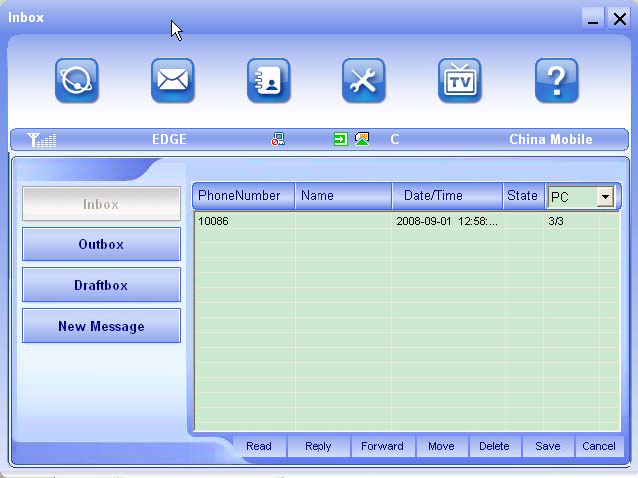This screenshot has height=478, width=638.
Task: Click the green arrow status icon
Action: [x=341, y=139]
